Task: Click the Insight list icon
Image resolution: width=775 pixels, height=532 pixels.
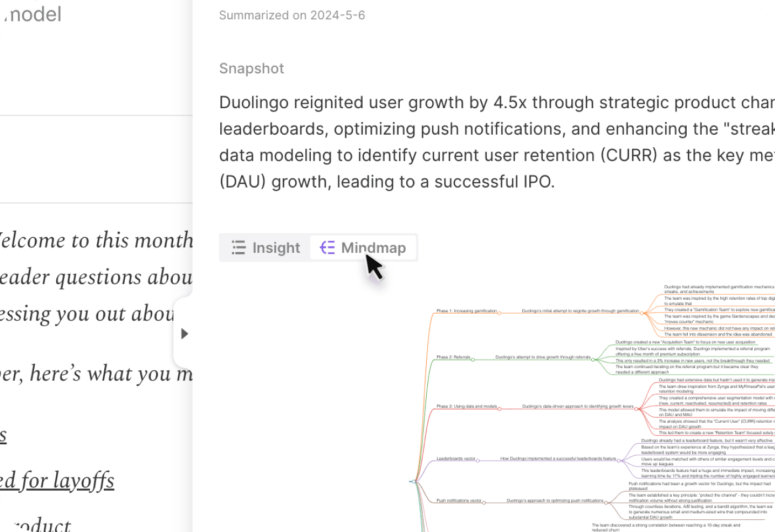Action: (238, 248)
